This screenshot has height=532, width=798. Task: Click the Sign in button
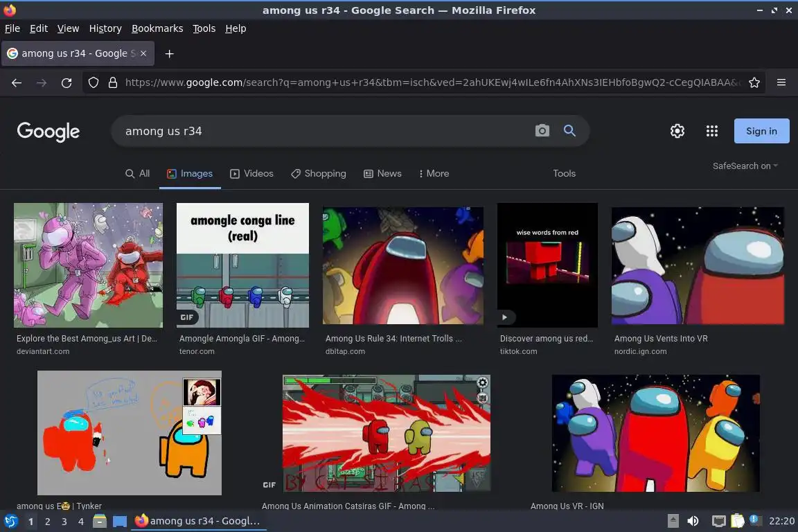click(x=761, y=131)
